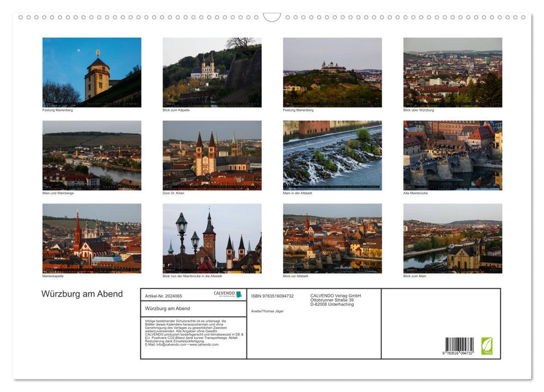Click the CALVENDO logo in the info box
The width and height of the screenshot is (544, 392).
click(223, 293)
